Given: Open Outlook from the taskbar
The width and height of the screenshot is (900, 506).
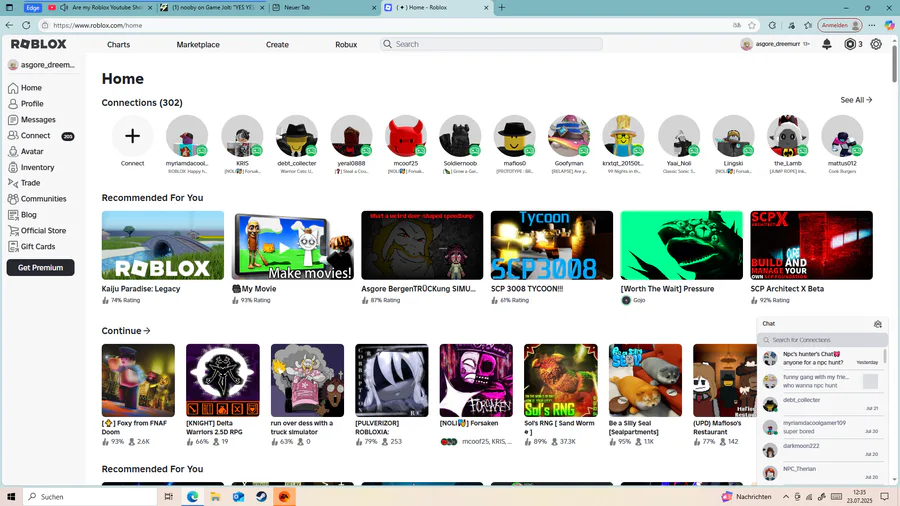Looking at the screenshot, I should (238, 496).
